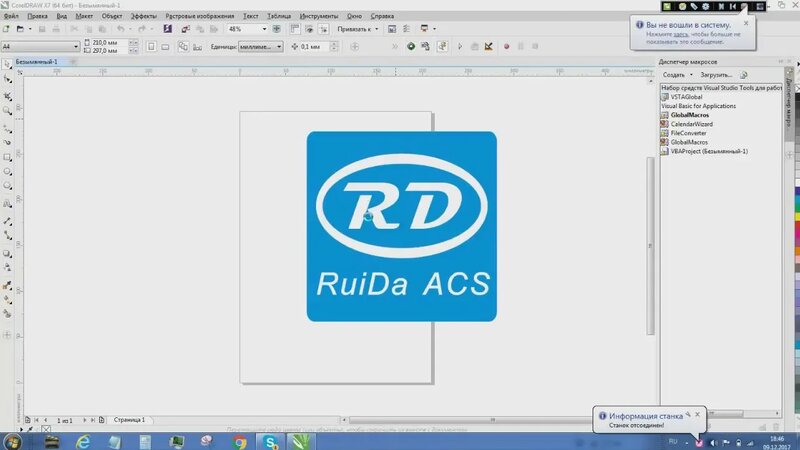Image resolution: width=800 pixels, height=450 pixels.
Task: Toggle Show guidelines icon
Action: [323, 29]
